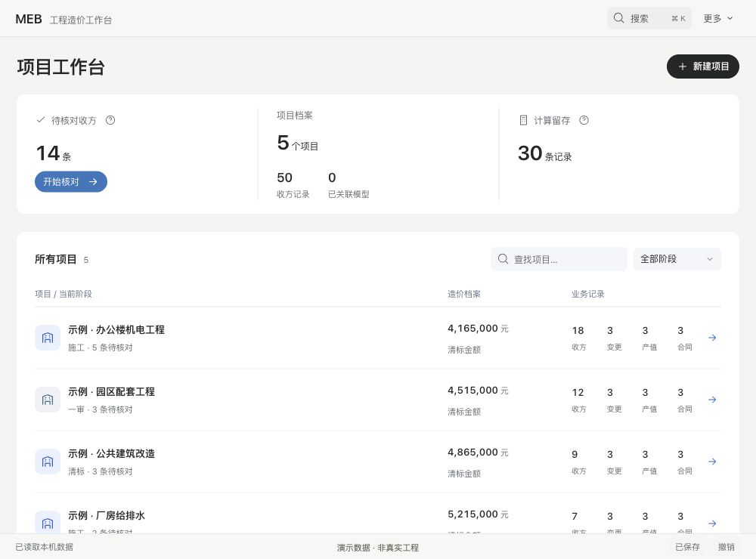Click the 30 条记录 statistic
The image size is (756, 559).
click(544, 154)
